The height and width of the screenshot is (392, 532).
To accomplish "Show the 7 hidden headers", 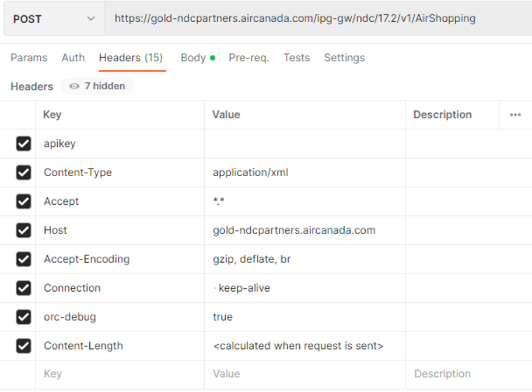I will click(x=97, y=86).
